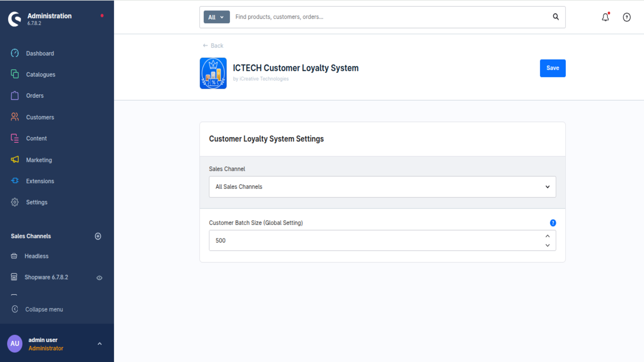This screenshot has height=362, width=644.
Task: Click the admin user name
Action: tap(43, 340)
